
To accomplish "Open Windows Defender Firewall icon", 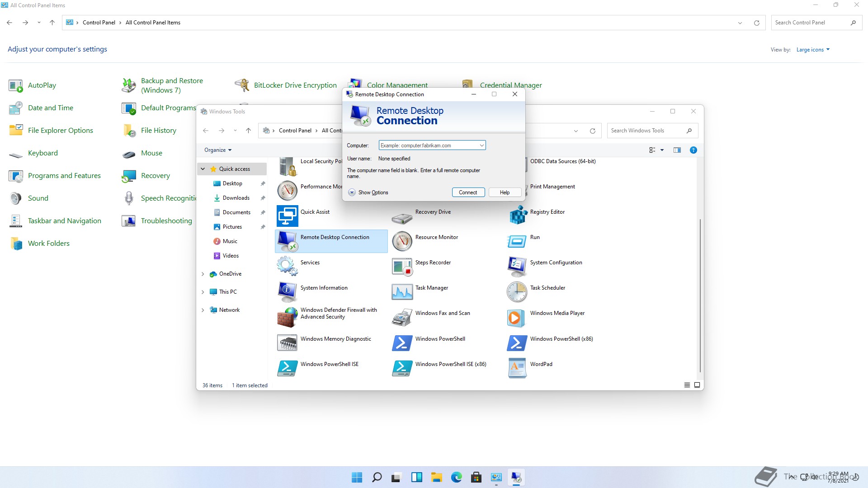I will [x=288, y=317].
